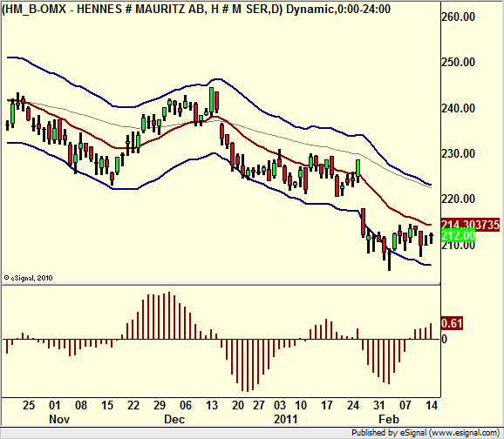
Task: Click the 0 zero-line label of the histogram
Action: 444,339
